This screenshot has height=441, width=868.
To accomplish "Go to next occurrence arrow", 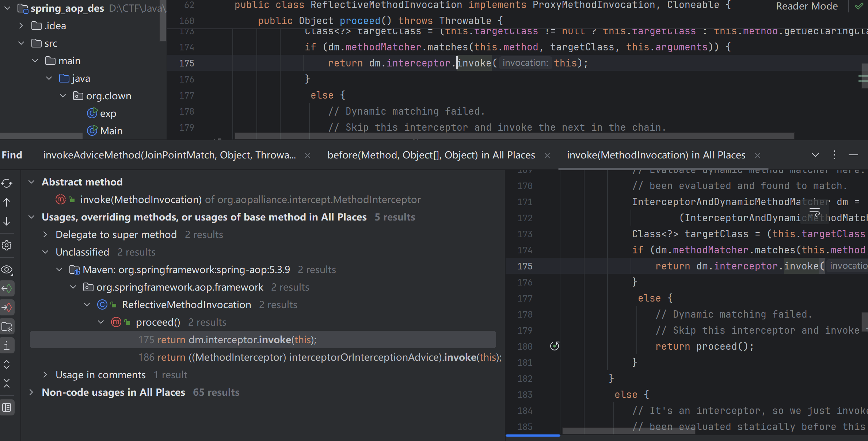I will click(x=7, y=221).
